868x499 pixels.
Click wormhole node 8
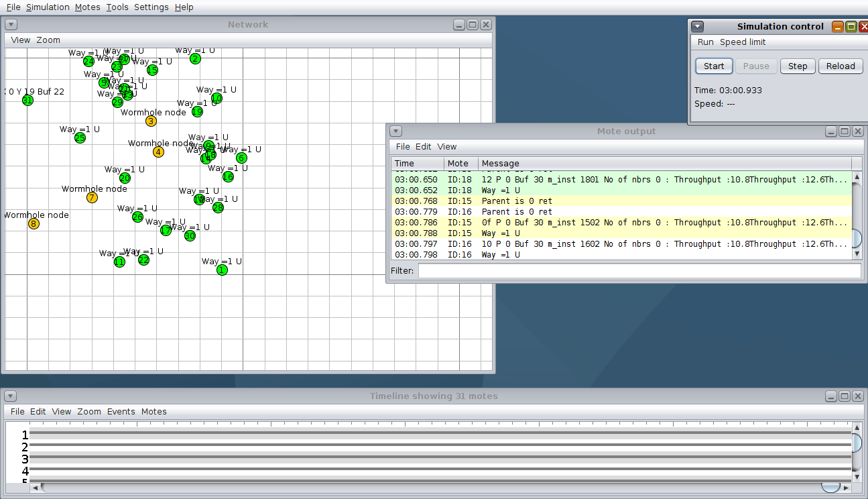[x=34, y=224]
